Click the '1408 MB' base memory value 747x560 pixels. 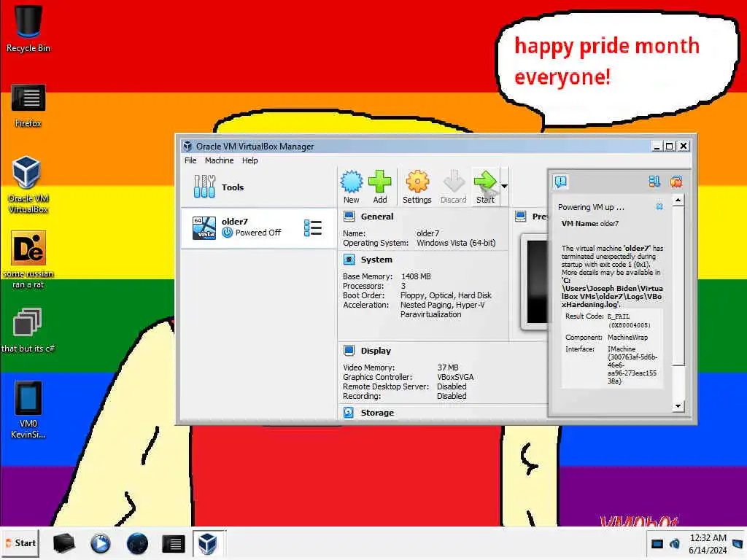click(416, 276)
